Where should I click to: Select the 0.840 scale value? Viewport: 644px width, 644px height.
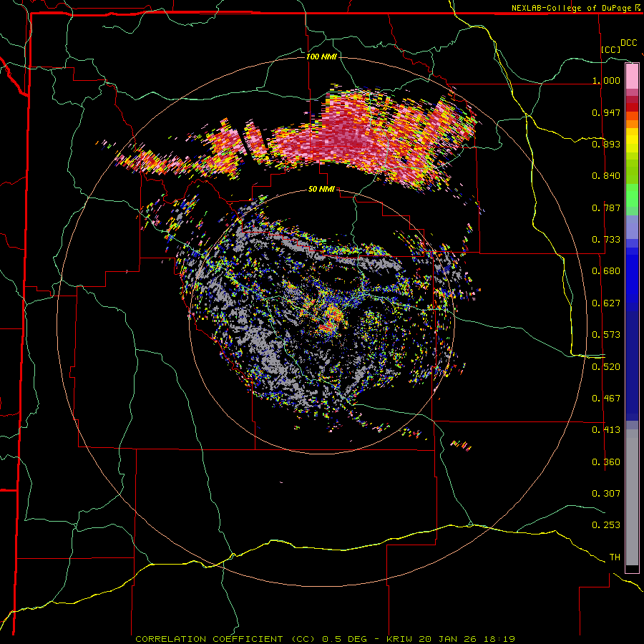606,176
